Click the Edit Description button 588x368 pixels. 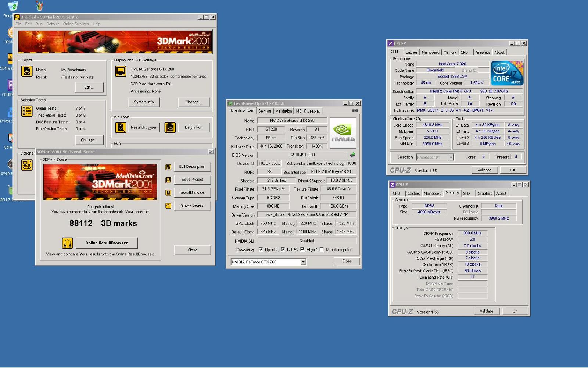click(192, 167)
